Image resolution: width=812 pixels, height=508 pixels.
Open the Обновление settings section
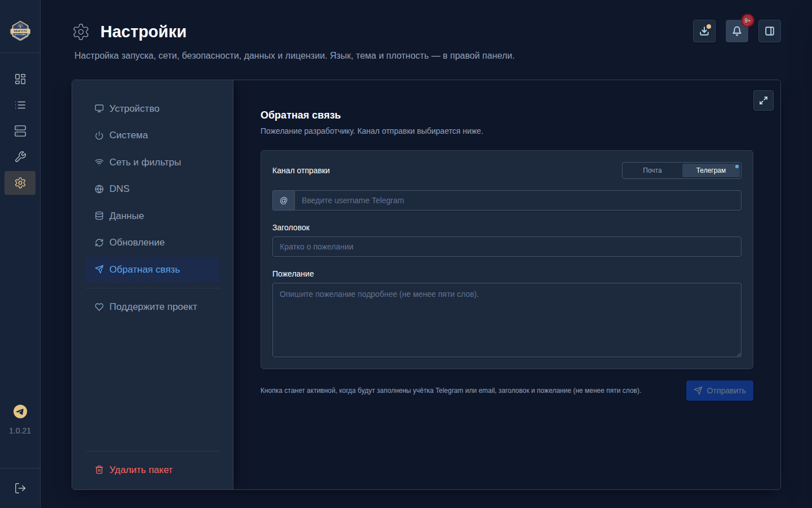coord(152,243)
